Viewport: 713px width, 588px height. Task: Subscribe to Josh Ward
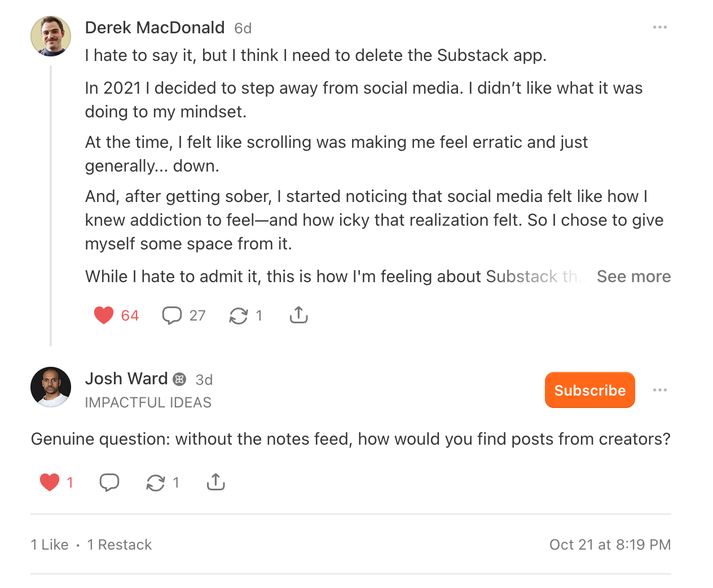pos(589,390)
